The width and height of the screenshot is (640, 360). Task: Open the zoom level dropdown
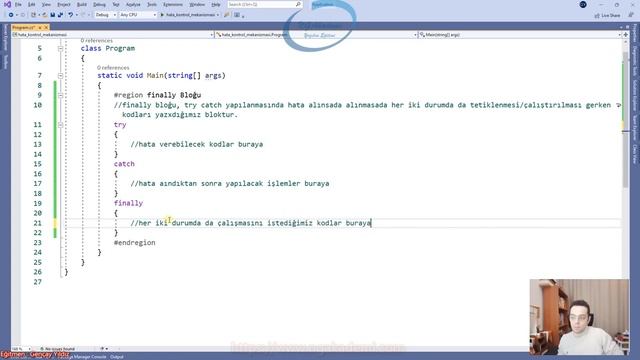coord(21,349)
